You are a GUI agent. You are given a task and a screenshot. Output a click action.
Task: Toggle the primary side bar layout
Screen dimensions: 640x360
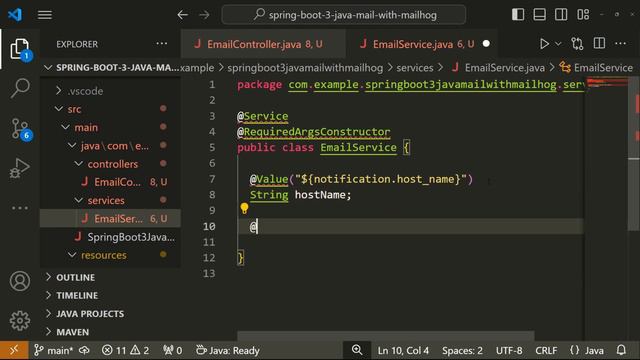(x=518, y=15)
